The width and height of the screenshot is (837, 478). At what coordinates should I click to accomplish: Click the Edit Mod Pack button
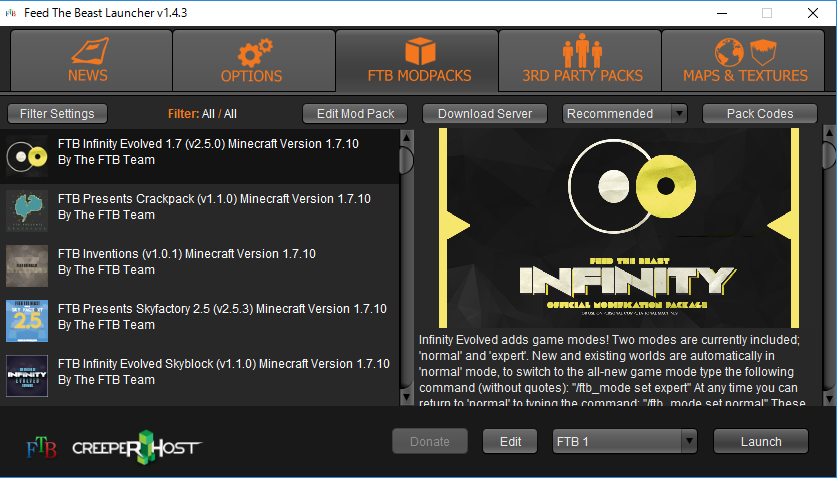[x=356, y=114]
